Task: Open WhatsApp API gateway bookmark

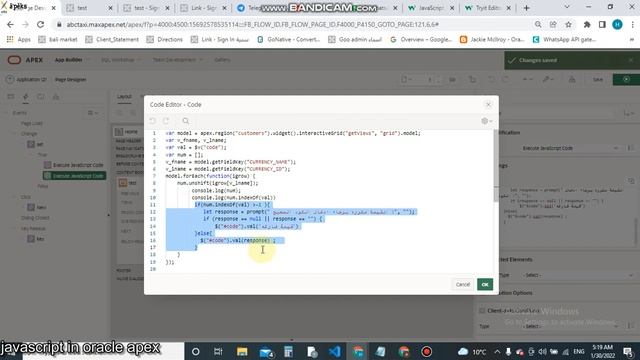Action: point(564,40)
